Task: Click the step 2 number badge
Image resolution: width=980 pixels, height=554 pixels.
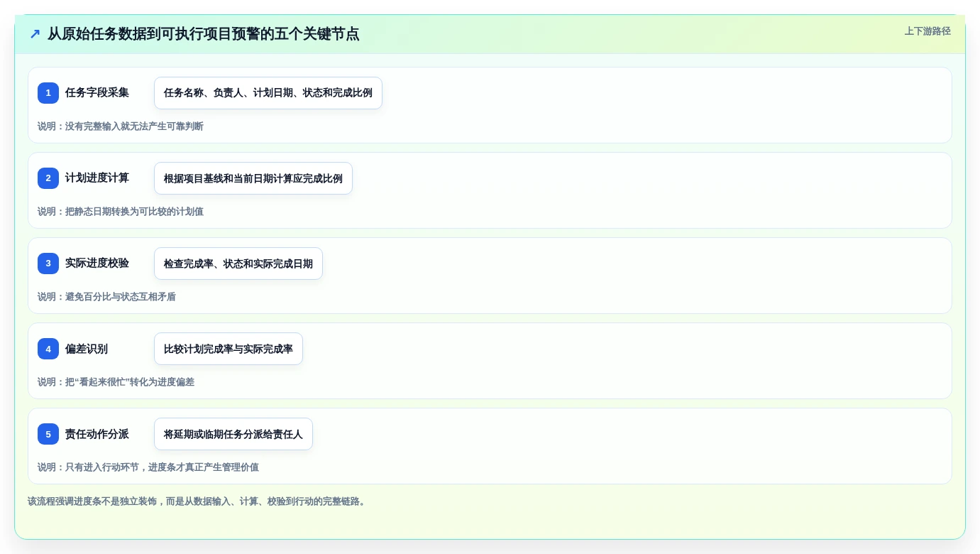Action: tap(48, 178)
